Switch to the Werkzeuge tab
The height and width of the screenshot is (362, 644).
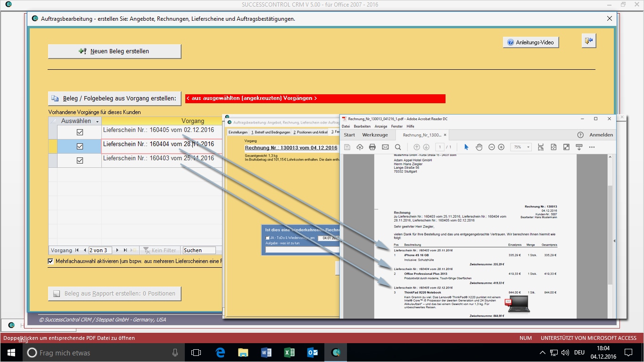375,135
